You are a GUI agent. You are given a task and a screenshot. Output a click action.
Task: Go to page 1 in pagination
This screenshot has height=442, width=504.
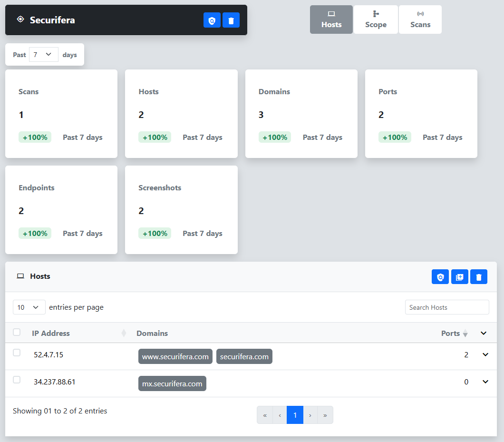pyautogui.click(x=295, y=415)
